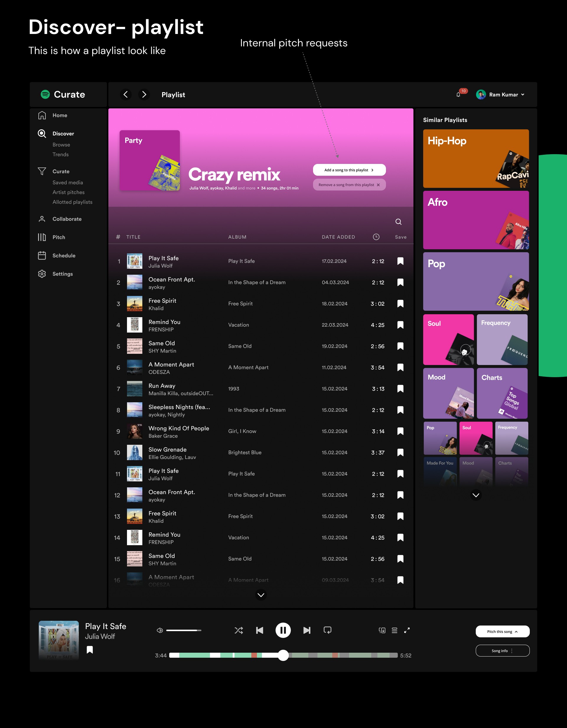Enter fullscreen player view

[x=407, y=630]
